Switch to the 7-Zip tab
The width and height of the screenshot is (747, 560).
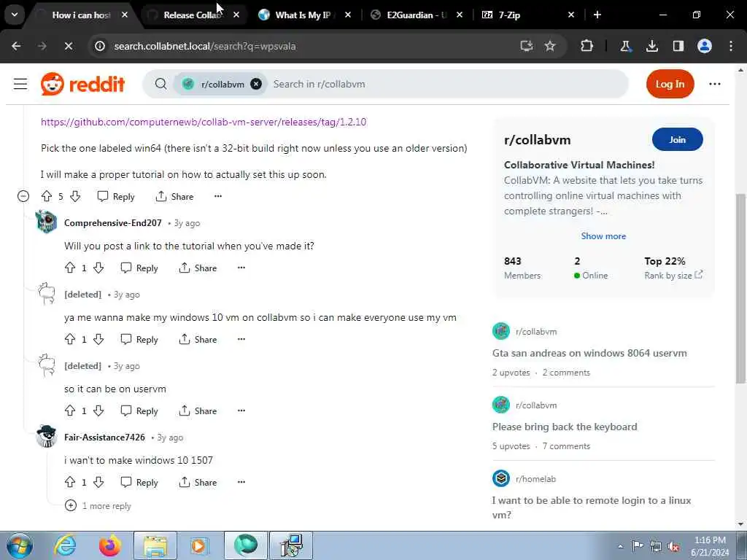508,15
